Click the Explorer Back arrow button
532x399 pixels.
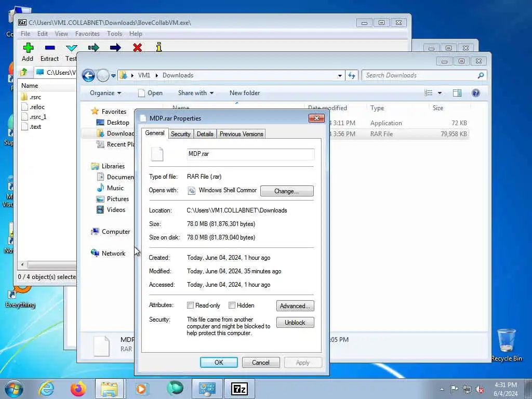(x=88, y=75)
